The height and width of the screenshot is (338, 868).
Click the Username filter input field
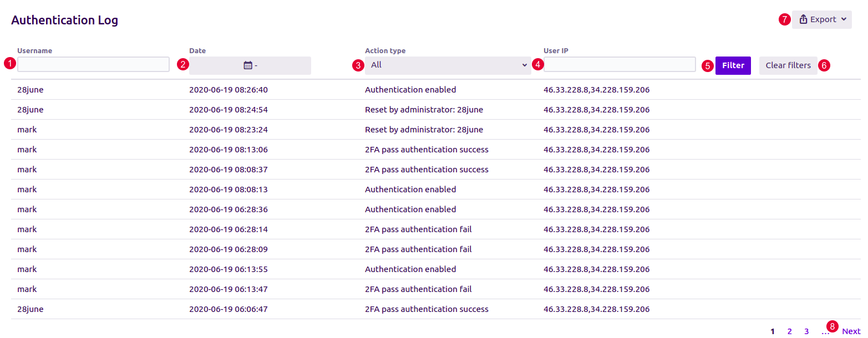pyautogui.click(x=93, y=64)
